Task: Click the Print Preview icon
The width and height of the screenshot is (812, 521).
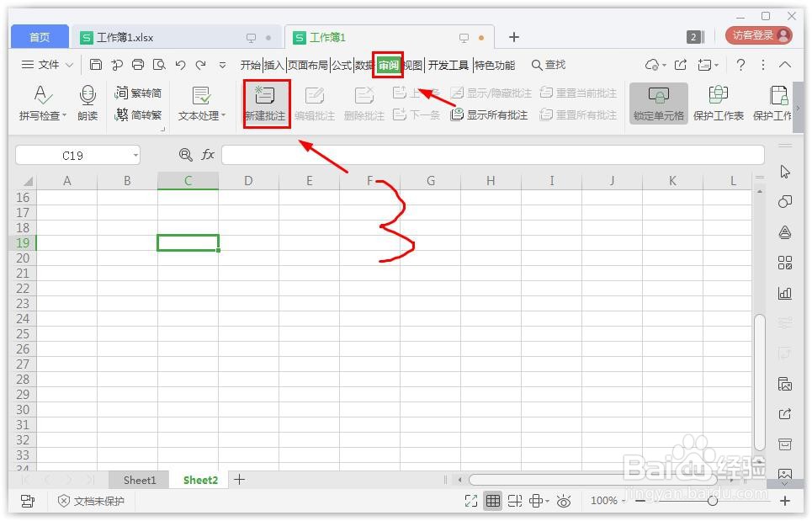Action: tap(159, 65)
